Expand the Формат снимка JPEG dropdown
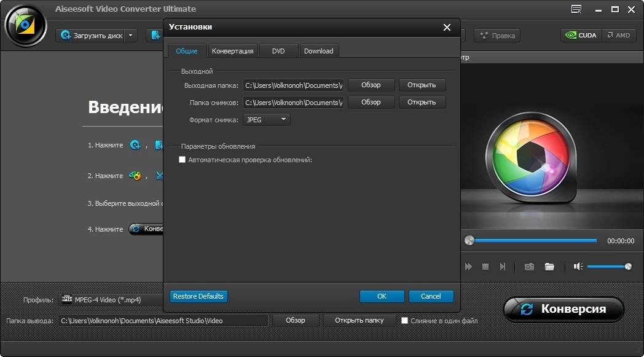644x357 pixels. coord(267,120)
